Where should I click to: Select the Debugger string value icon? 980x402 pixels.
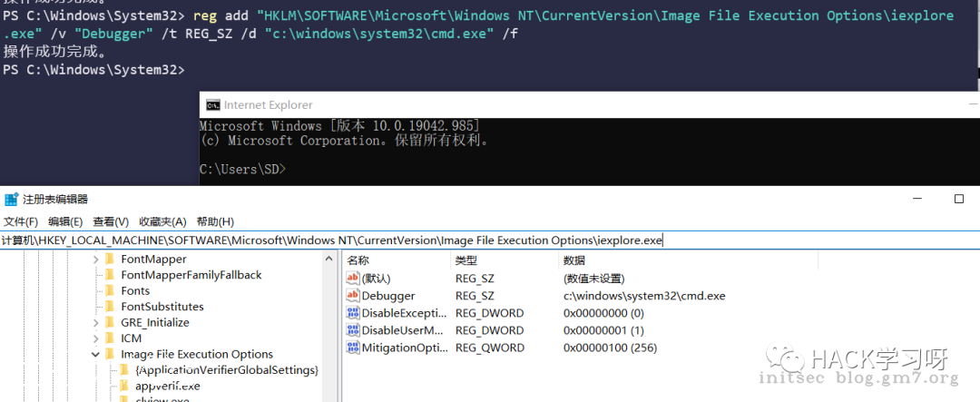(353, 296)
